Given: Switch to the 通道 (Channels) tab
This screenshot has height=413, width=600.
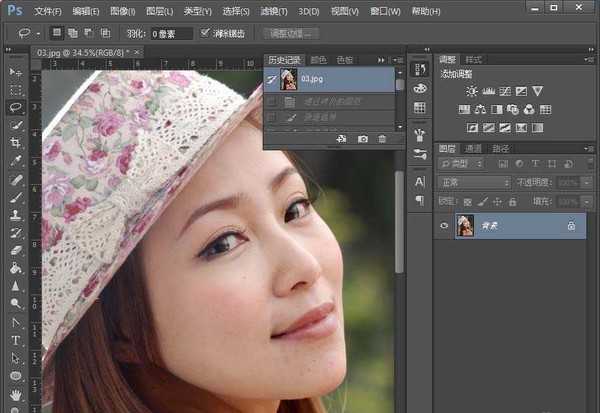Looking at the screenshot, I should pos(473,149).
